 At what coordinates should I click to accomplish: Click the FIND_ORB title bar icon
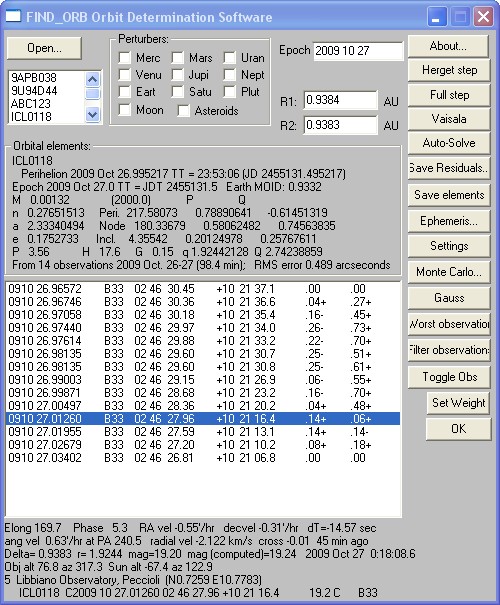pyautogui.click(x=13, y=17)
